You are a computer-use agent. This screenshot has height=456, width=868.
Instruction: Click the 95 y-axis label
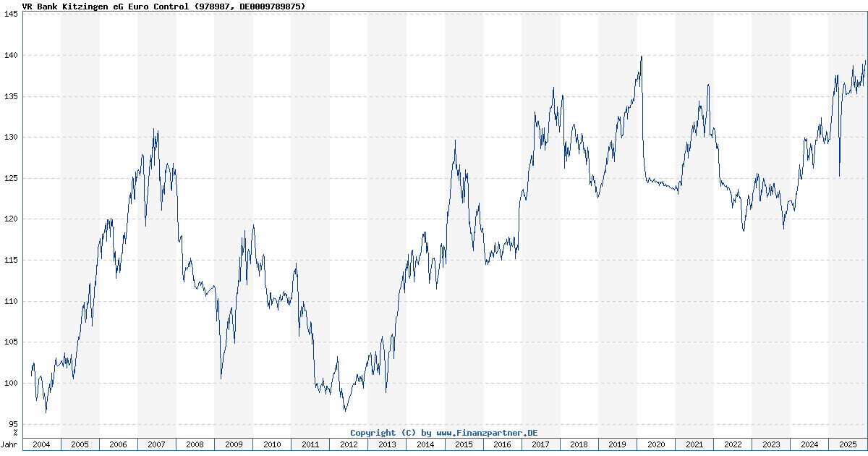point(12,424)
